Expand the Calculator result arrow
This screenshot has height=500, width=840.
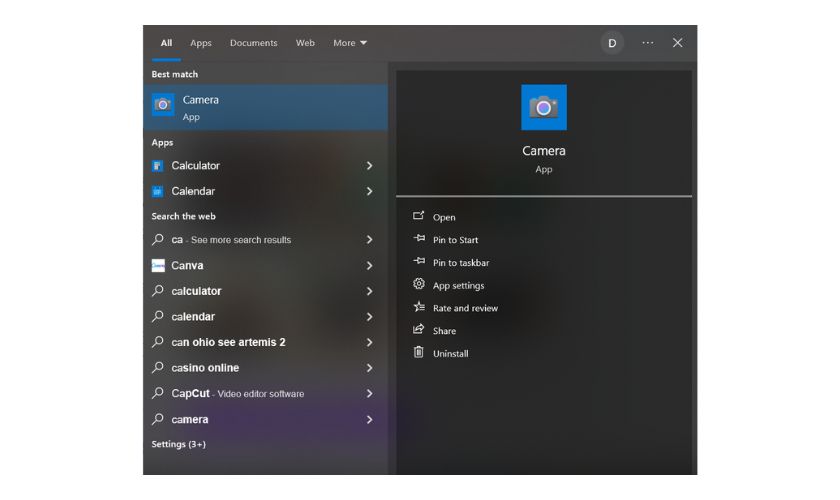(369, 166)
